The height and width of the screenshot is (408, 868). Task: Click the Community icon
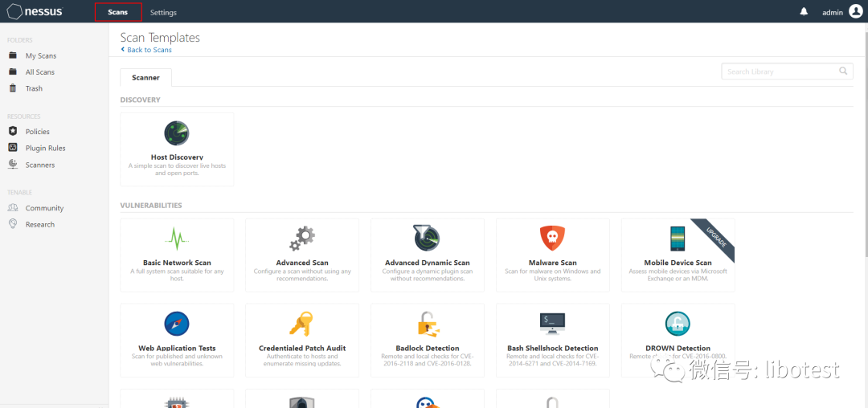13,207
